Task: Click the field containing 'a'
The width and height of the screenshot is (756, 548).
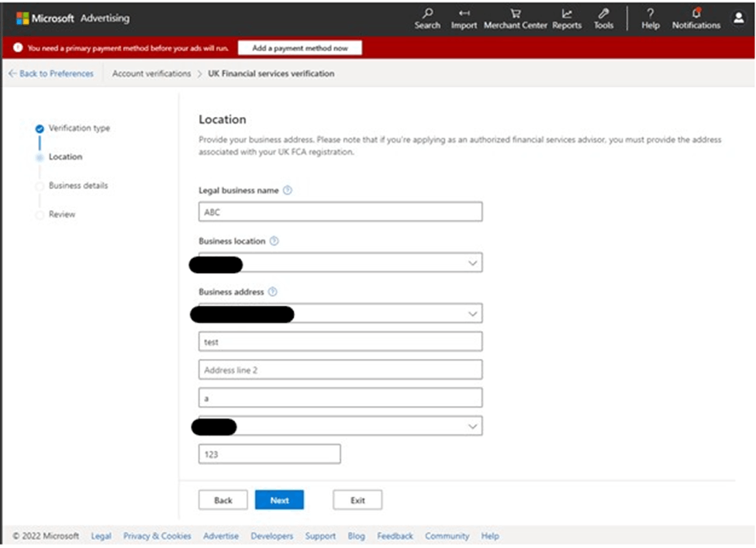Action: tap(340, 398)
